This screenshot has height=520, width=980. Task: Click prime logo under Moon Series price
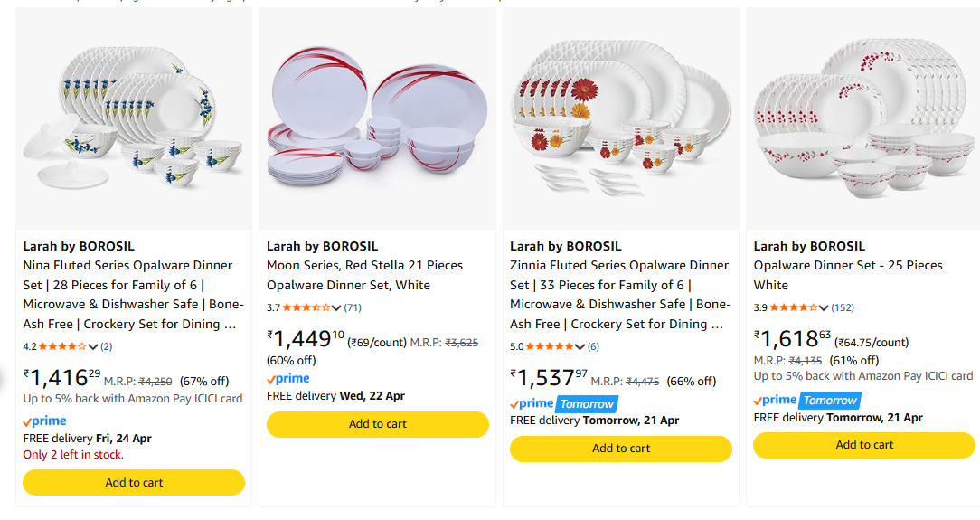point(288,379)
